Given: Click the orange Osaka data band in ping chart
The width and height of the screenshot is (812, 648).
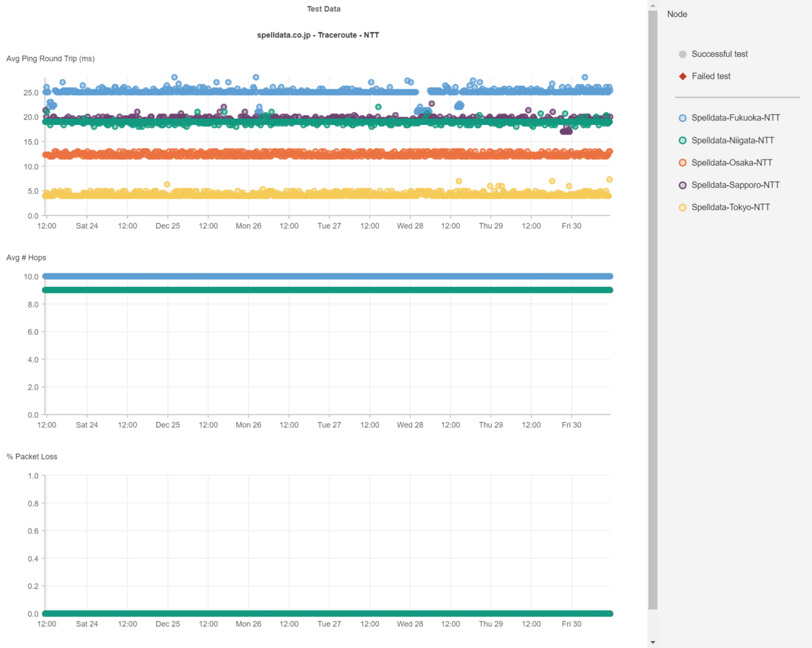Looking at the screenshot, I should tap(328, 154).
